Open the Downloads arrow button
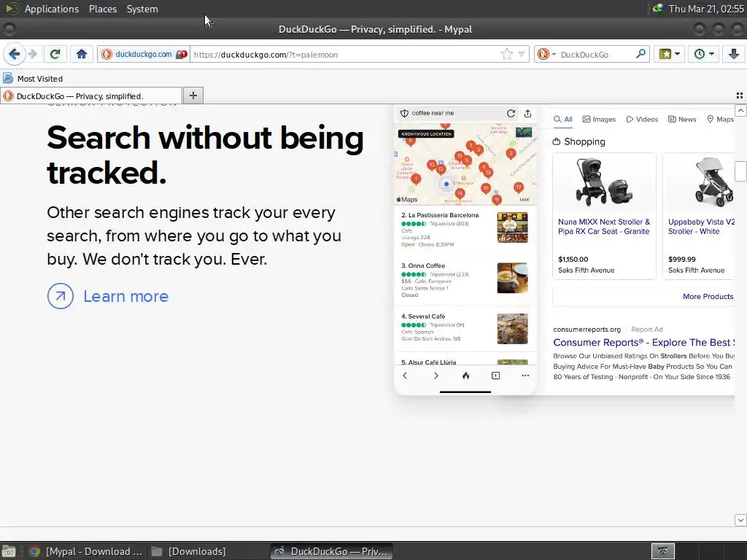The image size is (747, 560). (734, 54)
